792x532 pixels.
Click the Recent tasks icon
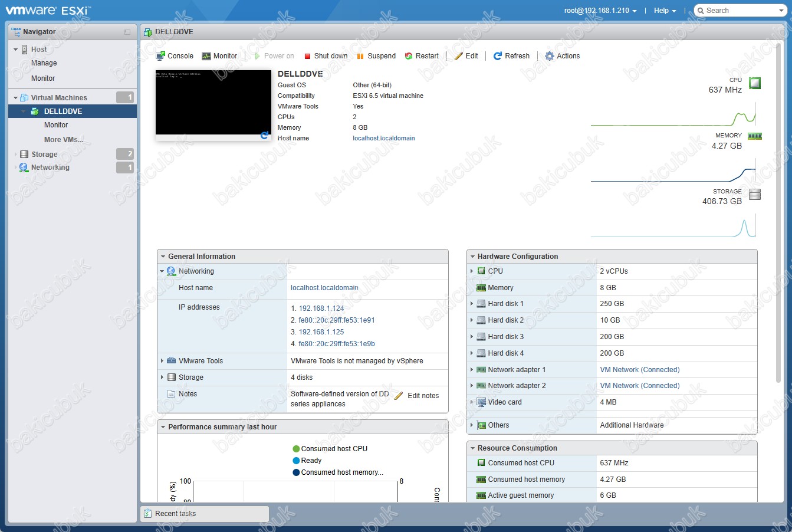147,514
